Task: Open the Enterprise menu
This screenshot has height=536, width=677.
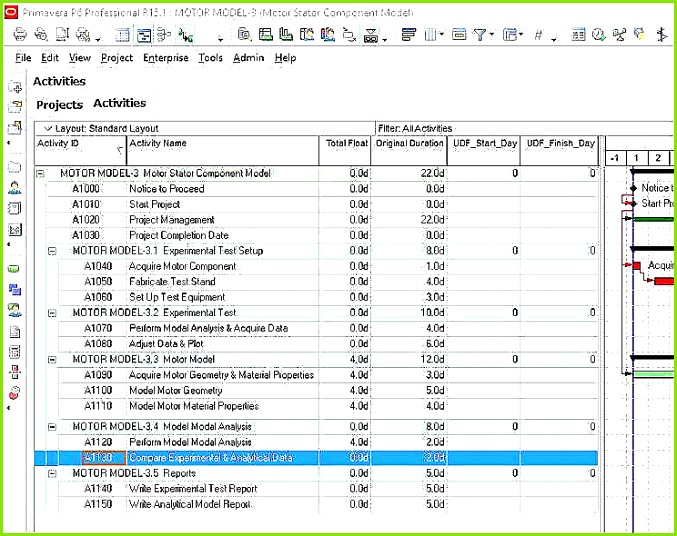Action: pos(166,57)
